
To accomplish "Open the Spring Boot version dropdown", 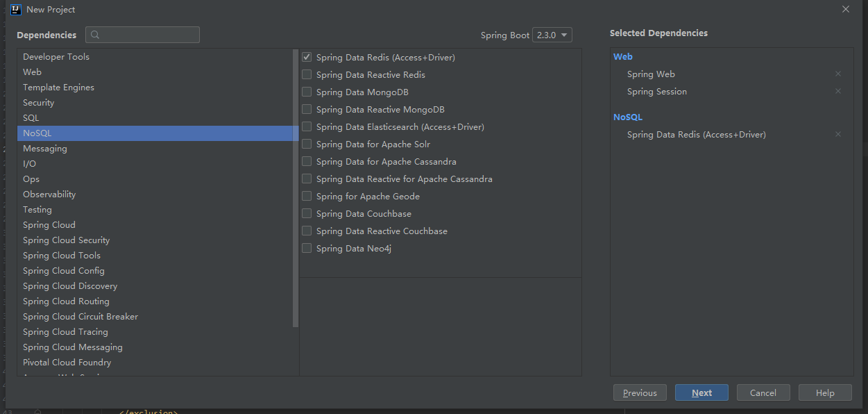I will tap(552, 34).
